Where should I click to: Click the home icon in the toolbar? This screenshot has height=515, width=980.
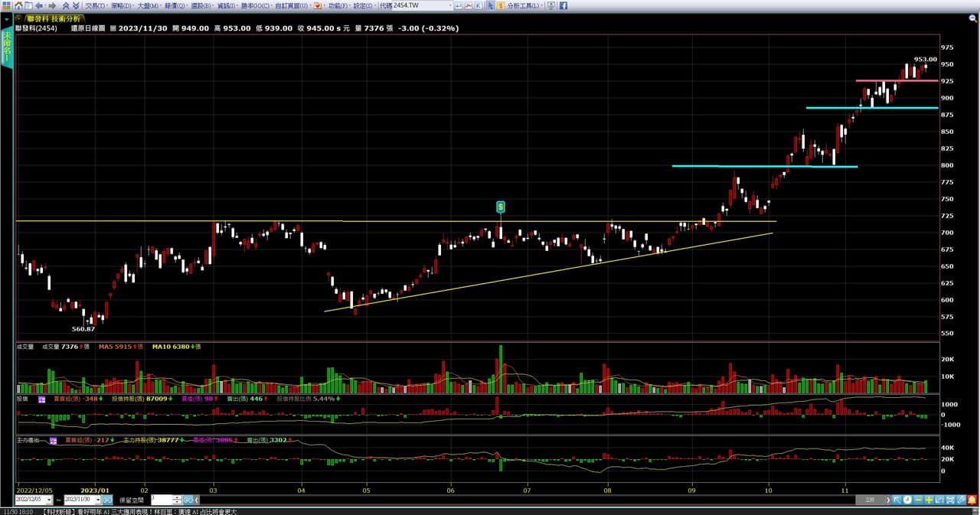pyautogui.click(x=18, y=5)
